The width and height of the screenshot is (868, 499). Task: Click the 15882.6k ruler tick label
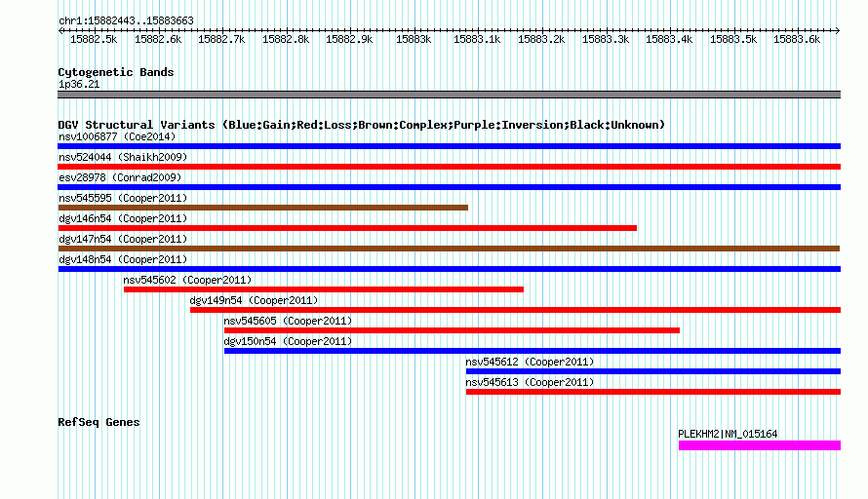click(x=158, y=39)
